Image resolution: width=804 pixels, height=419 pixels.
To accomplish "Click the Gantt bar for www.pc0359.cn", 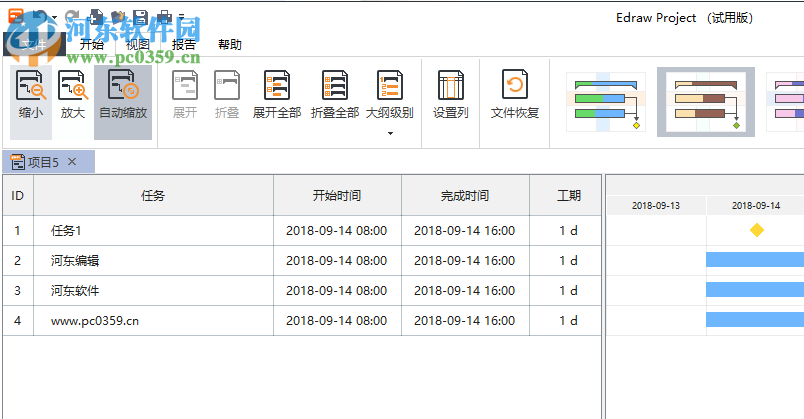I will click(755, 320).
